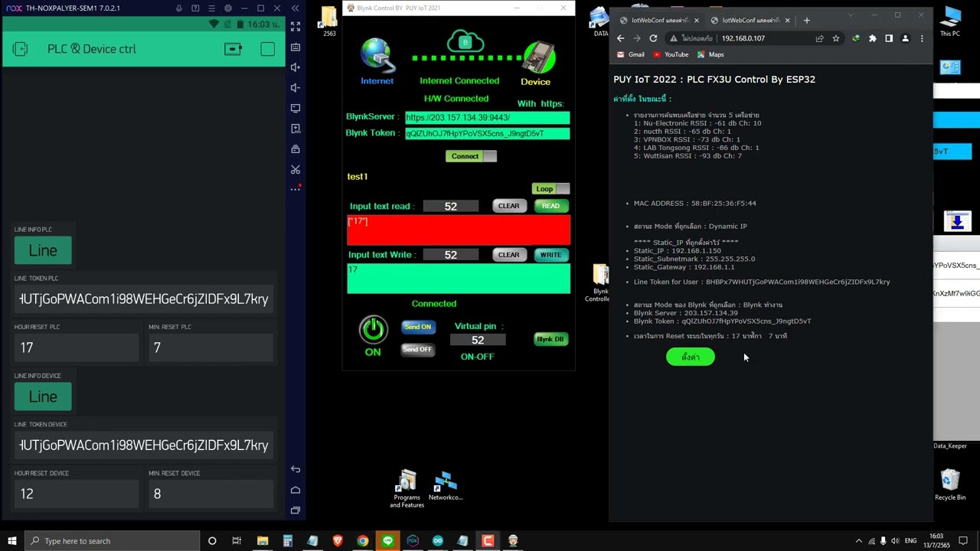Open Nox more tools ellipsis
980x551 pixels.
(296, 189)
